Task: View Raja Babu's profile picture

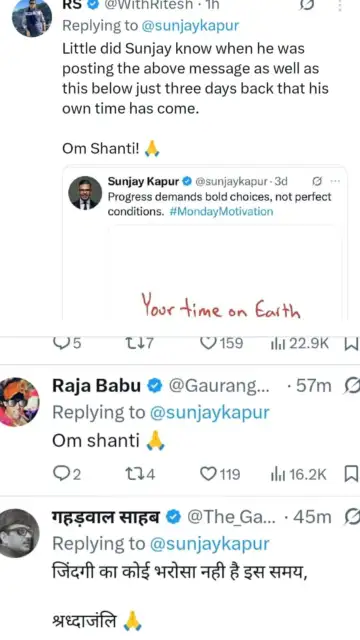Action: (19, 402)
